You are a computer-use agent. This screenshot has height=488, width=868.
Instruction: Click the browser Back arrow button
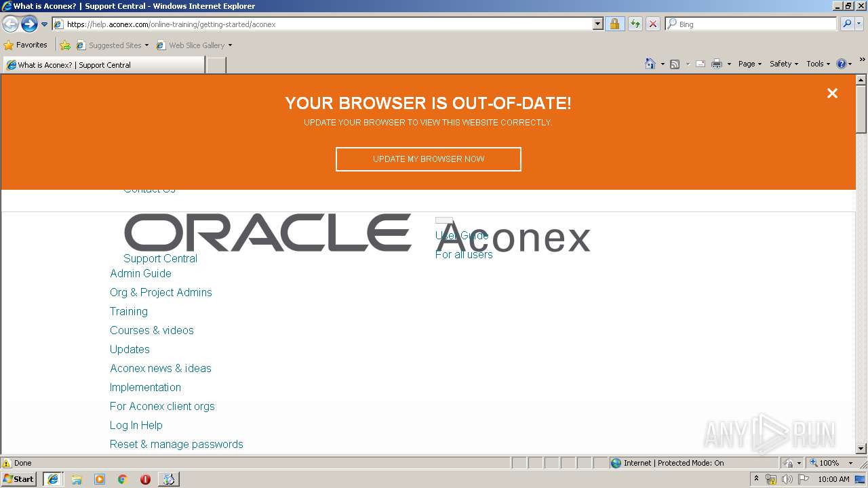click(10, 24)
